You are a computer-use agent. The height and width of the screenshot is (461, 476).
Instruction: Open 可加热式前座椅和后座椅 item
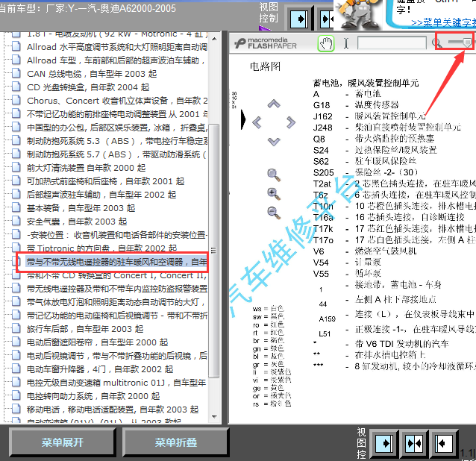point(106,181)
